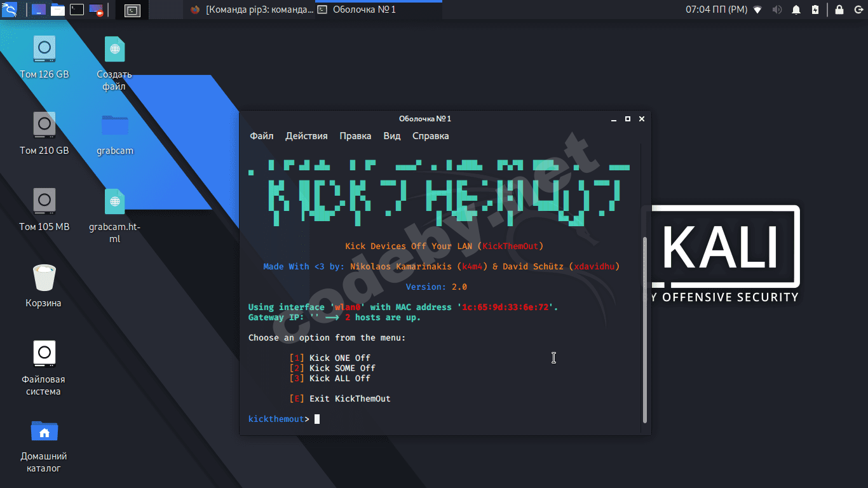This screenshot has width=868, height=488.
Task: Open the Wi-Fi network indicator
Action: [757, 10]
